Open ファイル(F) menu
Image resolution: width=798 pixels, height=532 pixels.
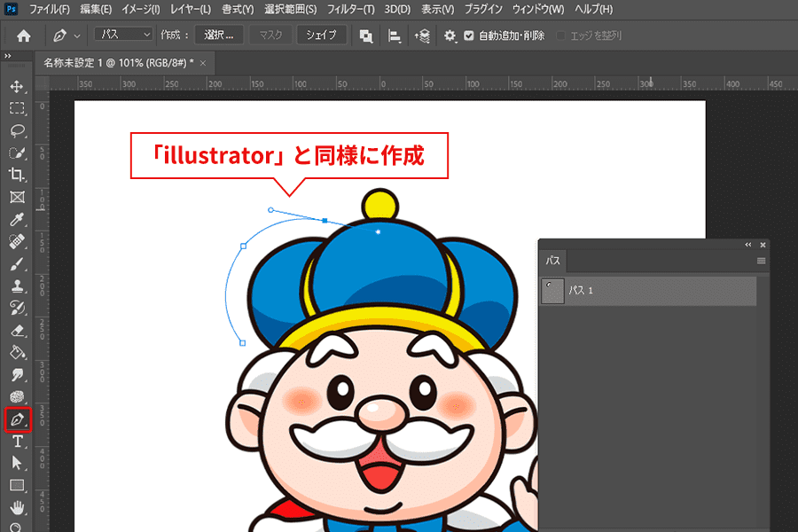point(50,9)
